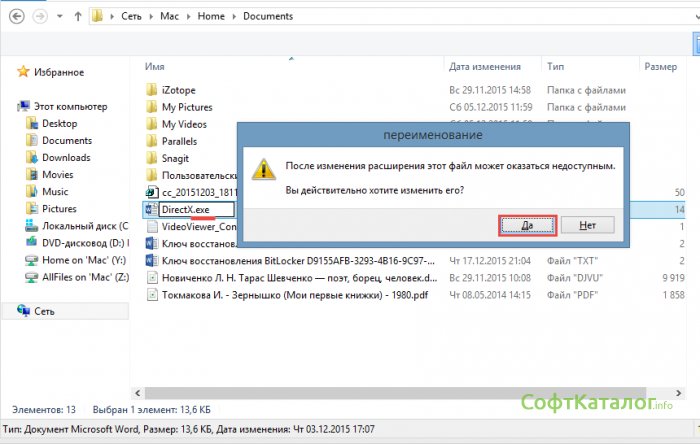Open the dropdown arrow after Mac in the address bar
This screenshot has height=444, width=700.
pyautogui.click(x=186, y=17)
